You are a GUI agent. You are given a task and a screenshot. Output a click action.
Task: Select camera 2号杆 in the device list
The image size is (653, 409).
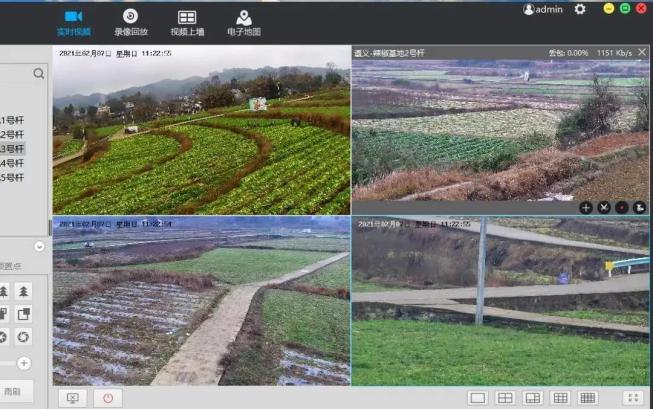coord(12,135)
